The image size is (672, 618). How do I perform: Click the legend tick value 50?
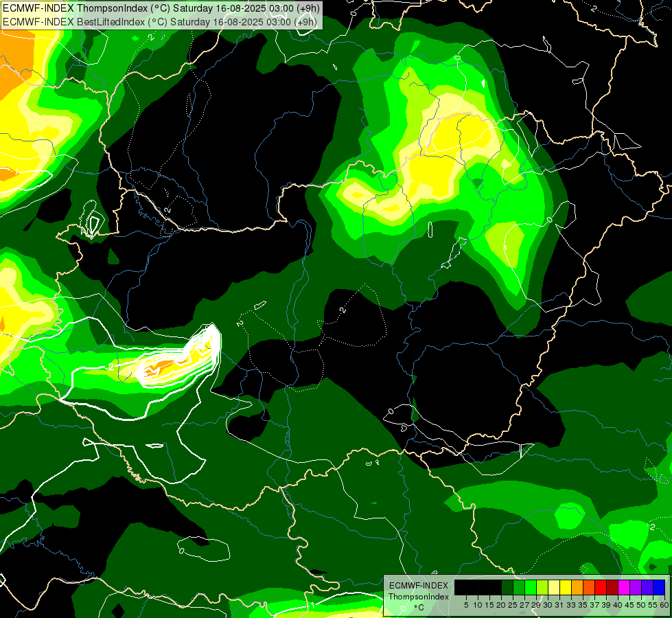coord(641,605)
